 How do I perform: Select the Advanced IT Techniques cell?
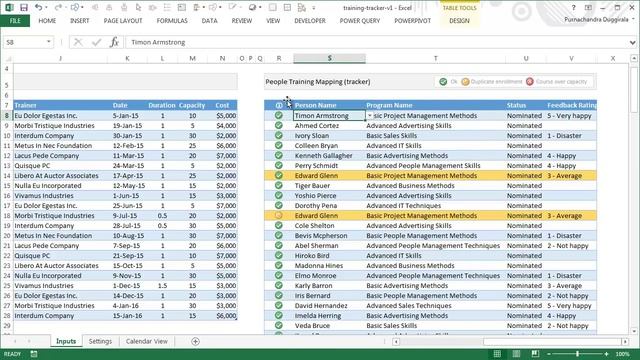point(436,205)
